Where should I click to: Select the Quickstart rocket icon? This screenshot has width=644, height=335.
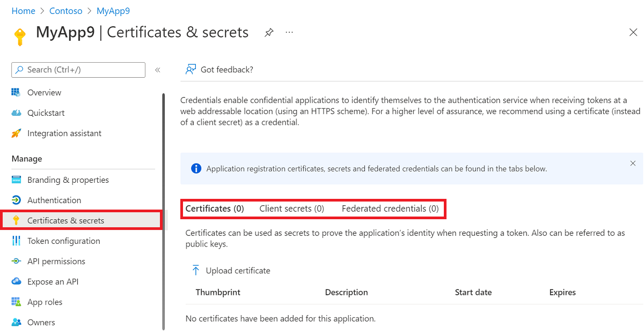click(16, 113)
